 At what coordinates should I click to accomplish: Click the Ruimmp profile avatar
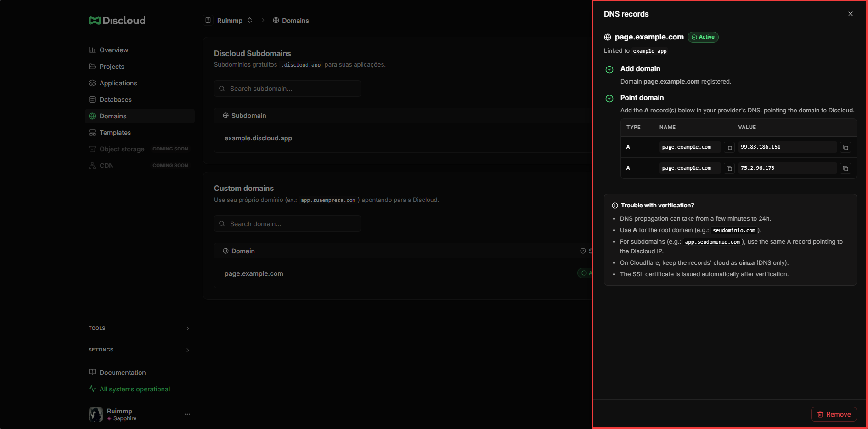click(96, 414)
